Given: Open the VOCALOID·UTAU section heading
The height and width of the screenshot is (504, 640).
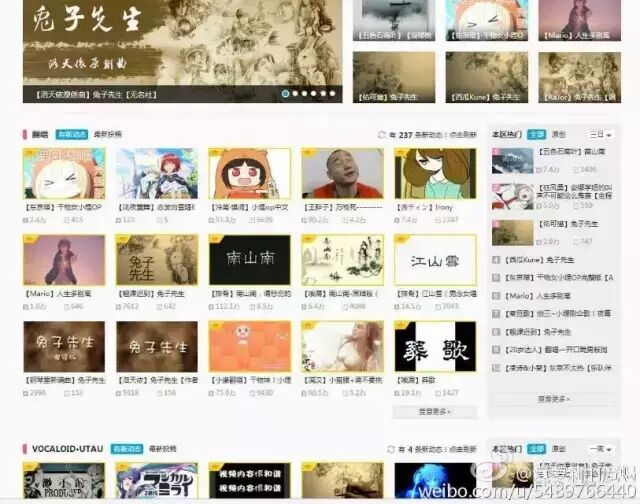Looking at the screenshot, I should pyautogui.click(x=67, y=449).
